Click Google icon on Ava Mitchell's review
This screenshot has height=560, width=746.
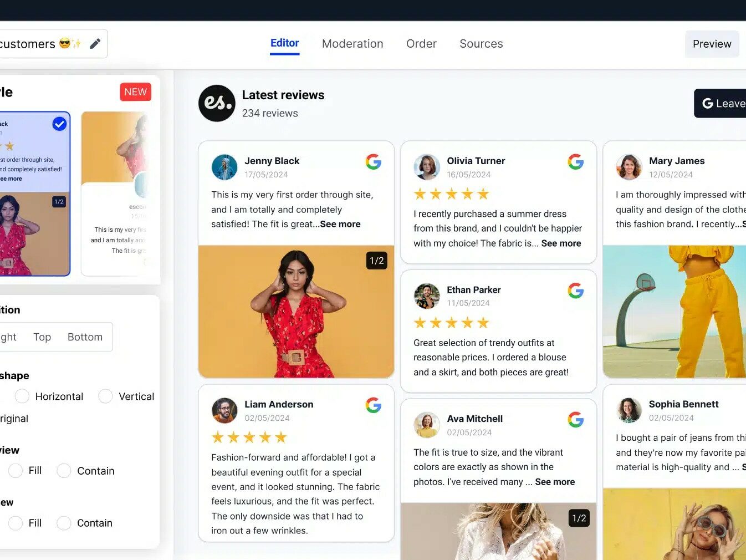tap(576, 420)
